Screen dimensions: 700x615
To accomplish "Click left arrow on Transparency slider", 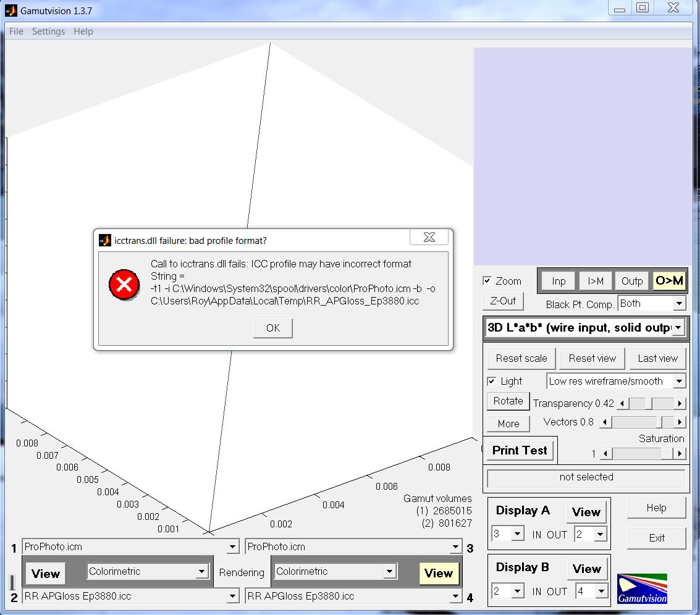I will (623, 404).
